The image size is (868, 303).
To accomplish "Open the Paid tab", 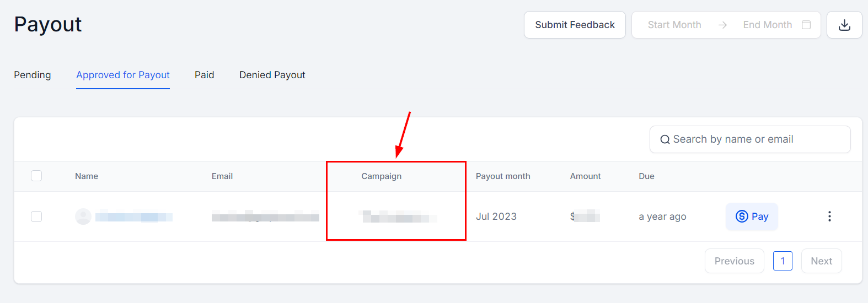I will click(204, 75).
